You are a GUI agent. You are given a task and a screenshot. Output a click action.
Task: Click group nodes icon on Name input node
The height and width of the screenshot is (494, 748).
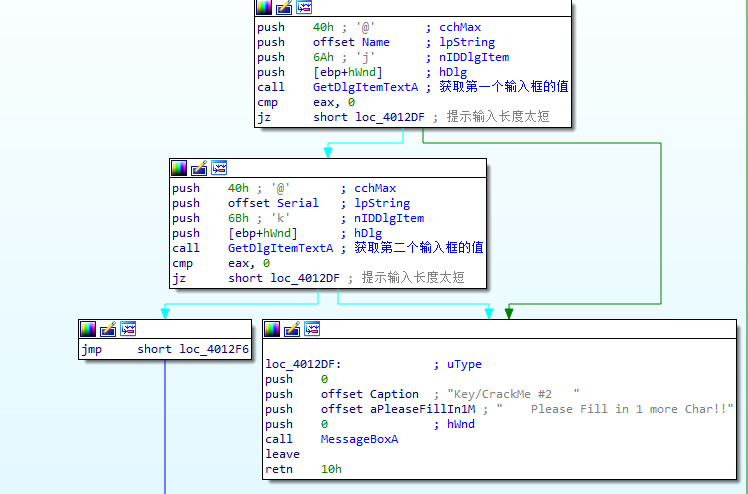coord(304,8)
